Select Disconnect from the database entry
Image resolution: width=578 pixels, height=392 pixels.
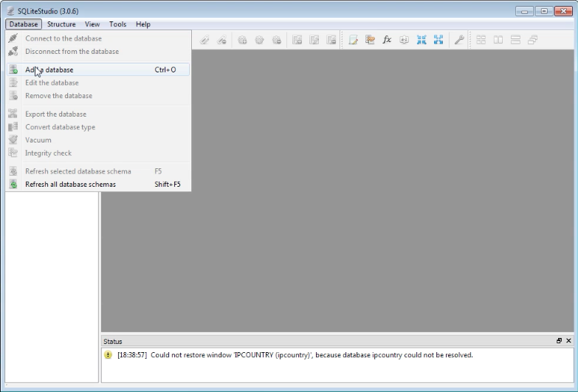[x=98, y=51]
